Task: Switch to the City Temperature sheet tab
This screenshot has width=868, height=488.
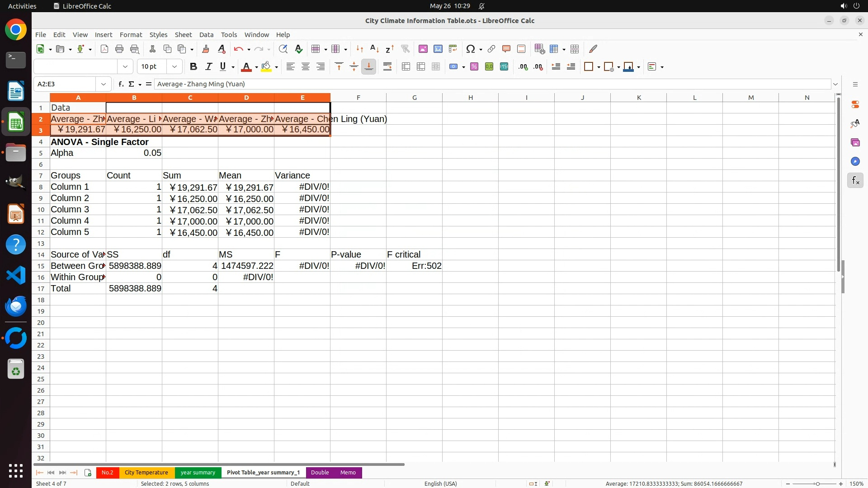Action: [x=146, y=473]
